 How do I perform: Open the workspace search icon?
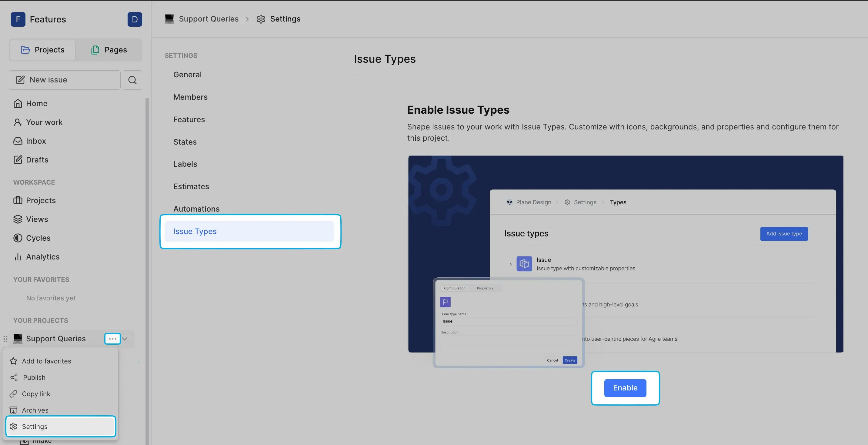coord(132,80)
